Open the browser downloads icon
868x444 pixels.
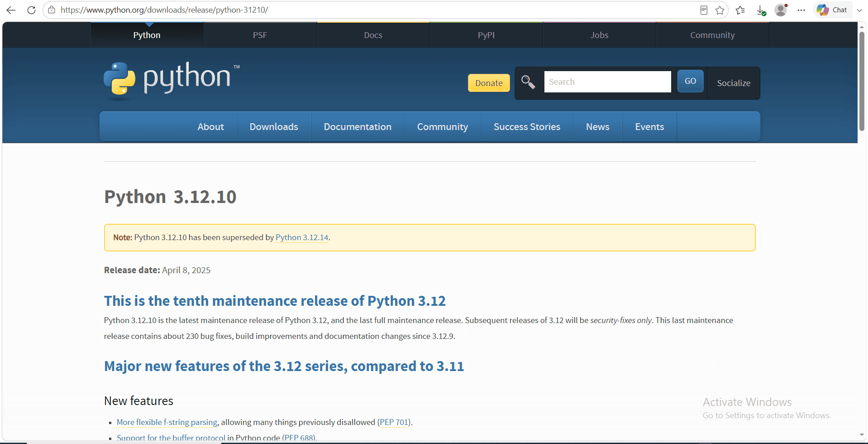(761, 10)
